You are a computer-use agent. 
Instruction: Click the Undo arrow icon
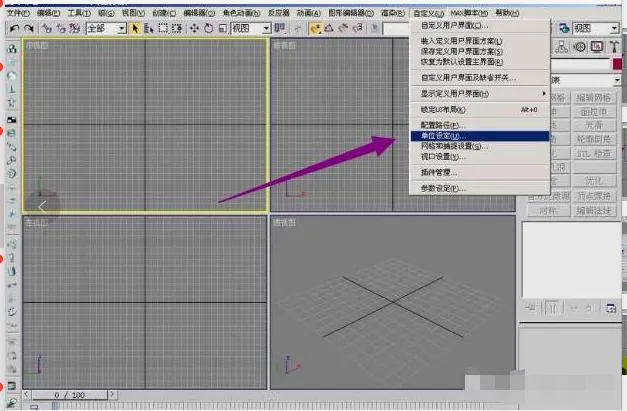(x=14, y=28)
